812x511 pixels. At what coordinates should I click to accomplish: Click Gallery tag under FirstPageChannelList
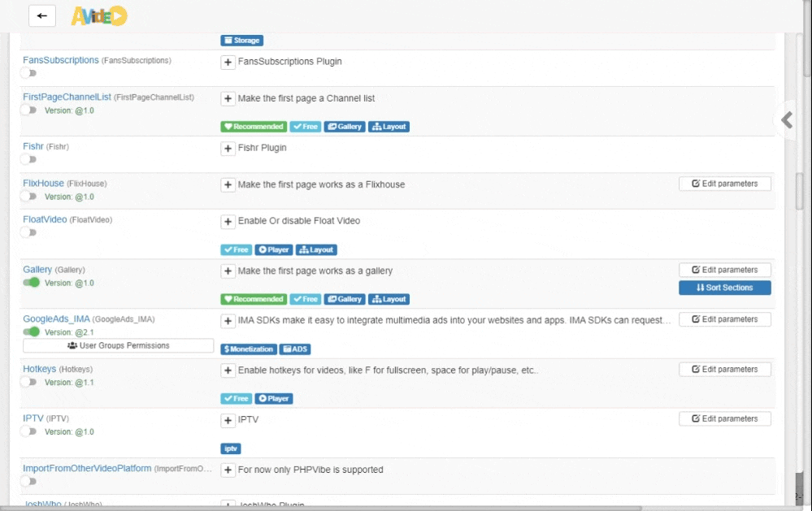tap(345, 127)
